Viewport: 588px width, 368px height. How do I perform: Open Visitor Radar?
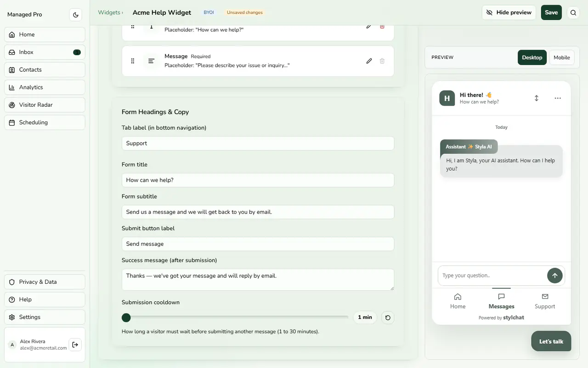(x=45, y=105)
